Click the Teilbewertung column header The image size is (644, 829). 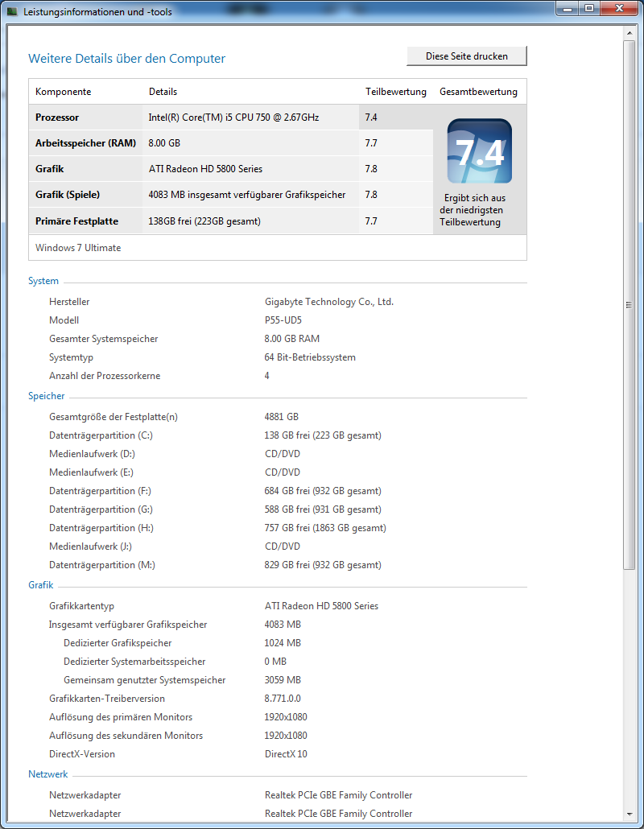(x=396, y=92)
